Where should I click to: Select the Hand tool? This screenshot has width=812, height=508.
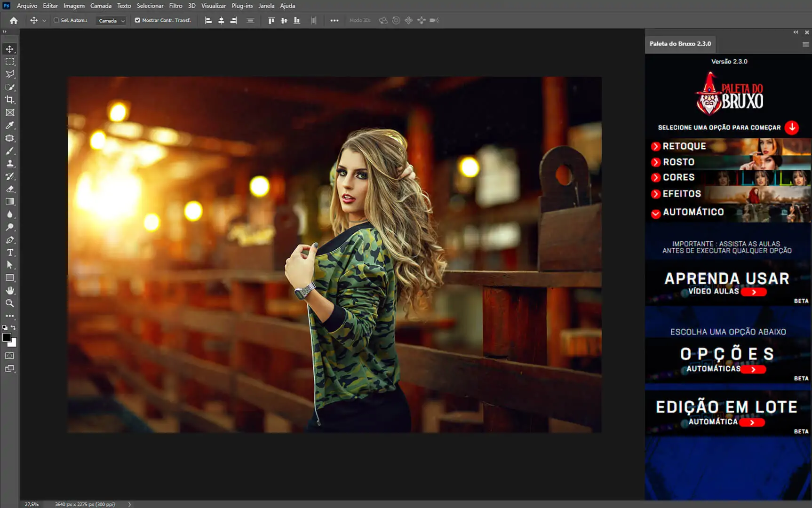tap(10, 291)
